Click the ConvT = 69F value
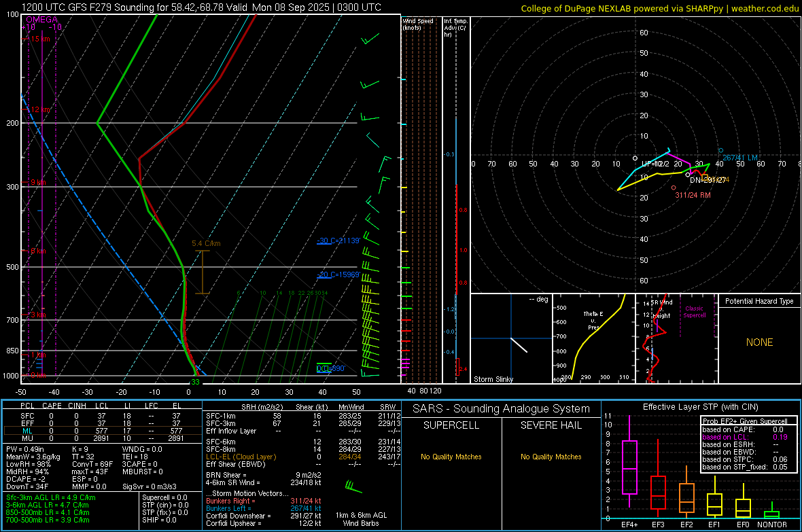802x532 pixels. click(x=92, y=464)
